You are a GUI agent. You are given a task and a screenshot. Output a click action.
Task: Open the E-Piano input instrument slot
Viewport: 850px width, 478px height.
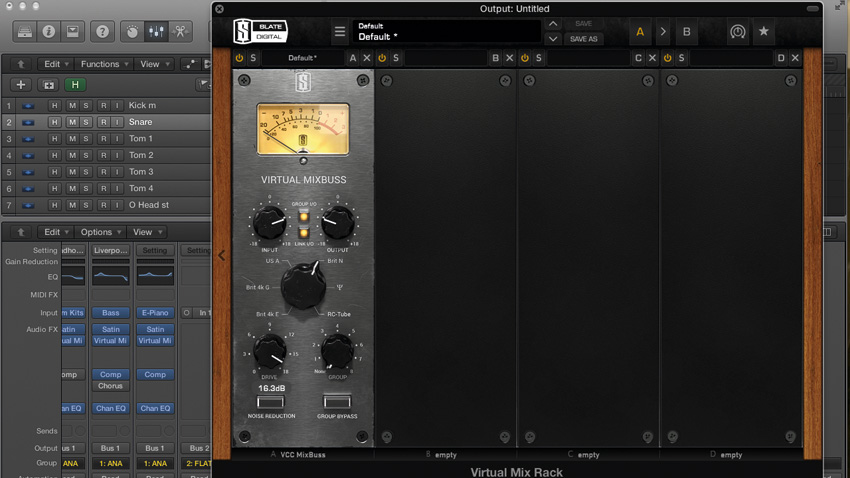tap(155, 313)
